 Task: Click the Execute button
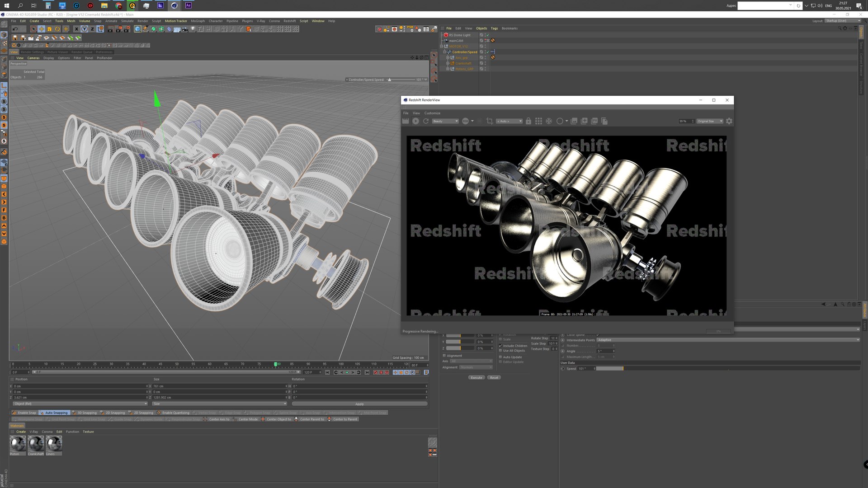click(x=476, y=378)
